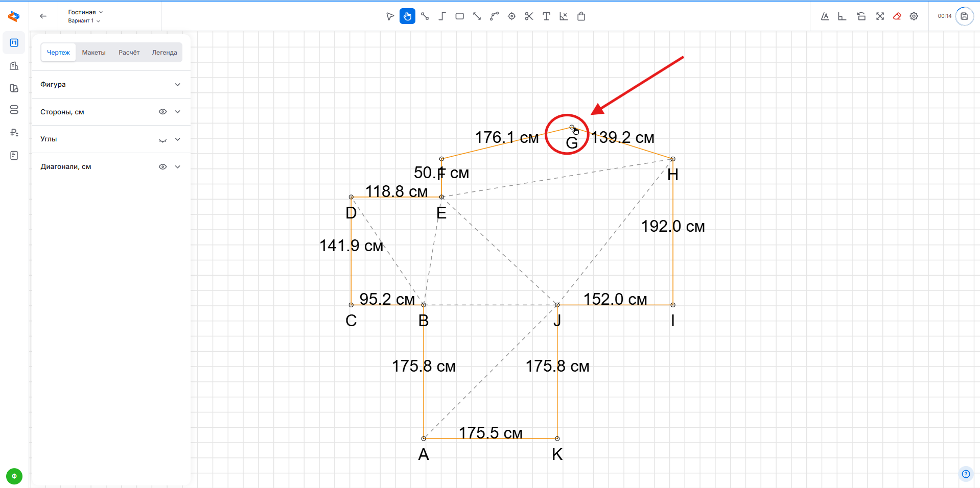
Task: Click the red eraser icon
Action: [x=897, y=16]
